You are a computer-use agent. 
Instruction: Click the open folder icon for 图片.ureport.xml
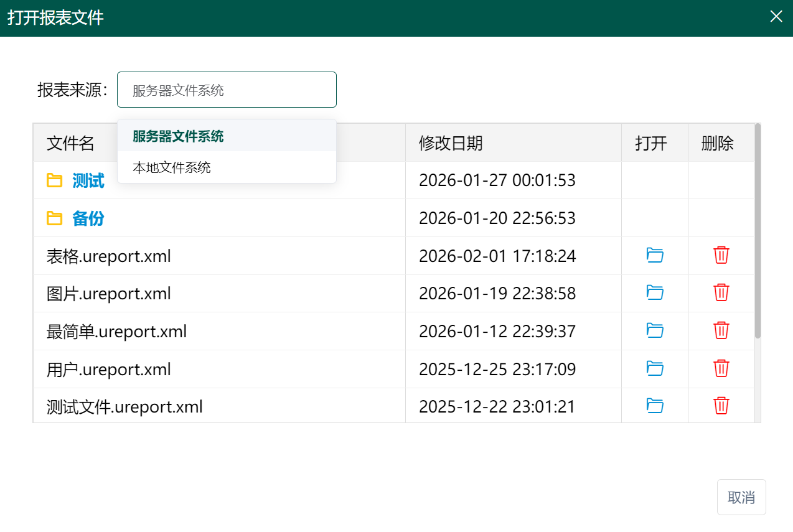point(654,293)
